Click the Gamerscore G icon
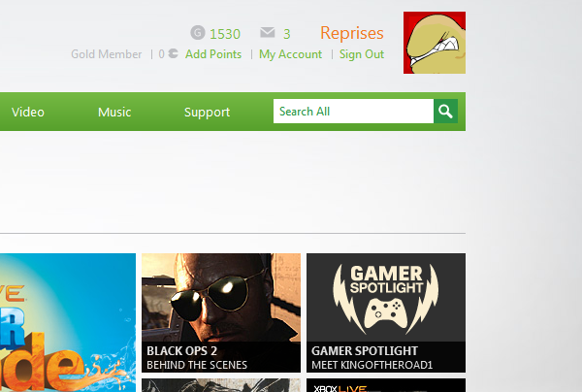 198,33
